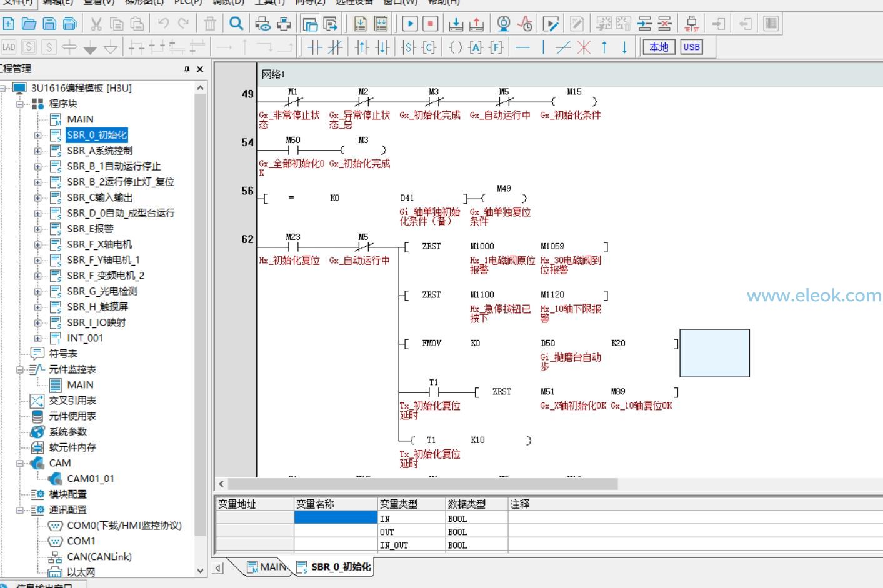This screenshot has height=588, width=883.
Task: Insert a falling edge contact
Action: point(382,47)
